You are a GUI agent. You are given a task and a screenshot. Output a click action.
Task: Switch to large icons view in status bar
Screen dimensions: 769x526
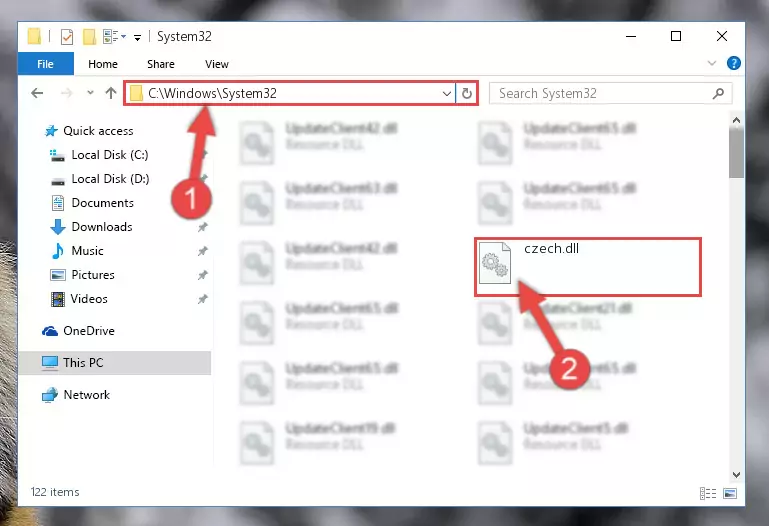tap(730, 493)
